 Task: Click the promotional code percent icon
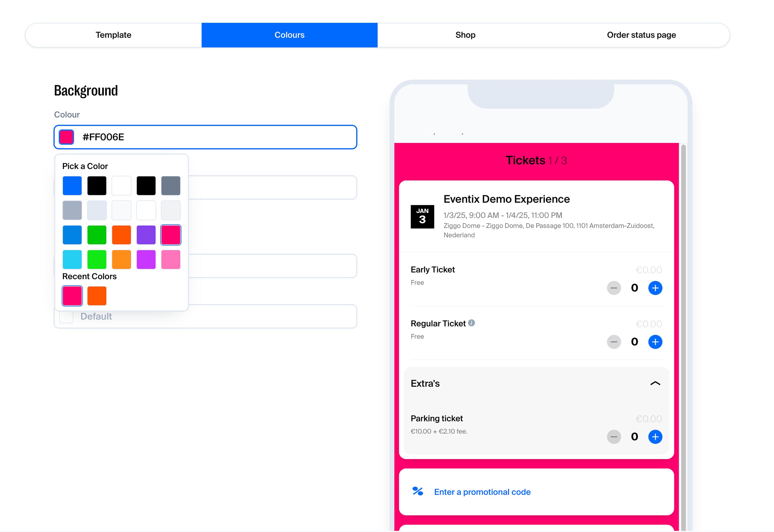tap(417, 491)
